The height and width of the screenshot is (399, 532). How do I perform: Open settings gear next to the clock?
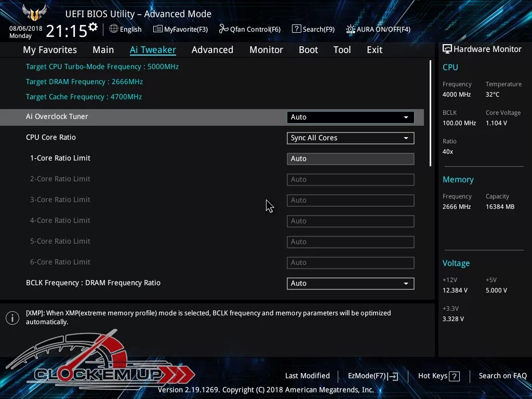[93, 27]
